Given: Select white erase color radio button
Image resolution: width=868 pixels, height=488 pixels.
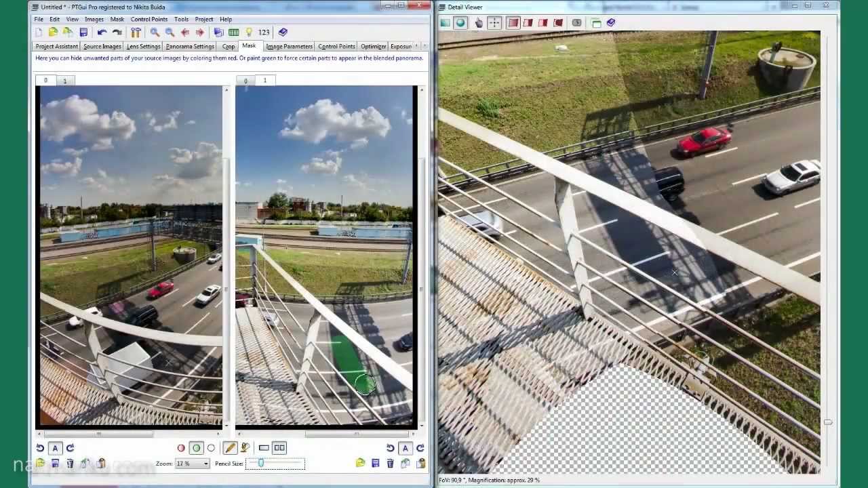Looking at the screenshot, I should tap(211, 448).
